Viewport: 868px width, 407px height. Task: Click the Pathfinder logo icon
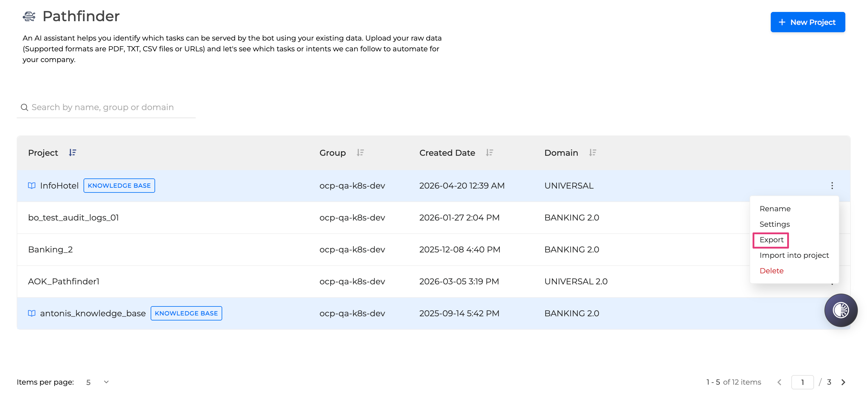[29, 16]
